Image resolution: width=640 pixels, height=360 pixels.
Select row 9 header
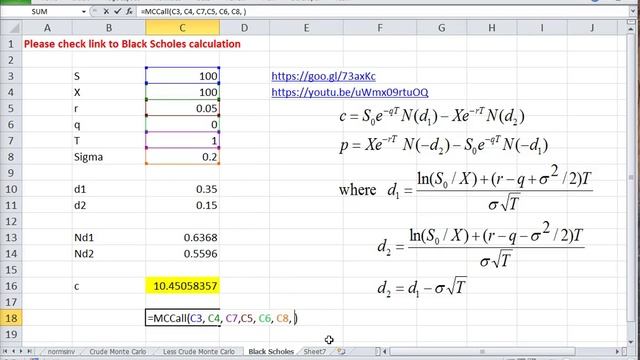click(11, 173)
